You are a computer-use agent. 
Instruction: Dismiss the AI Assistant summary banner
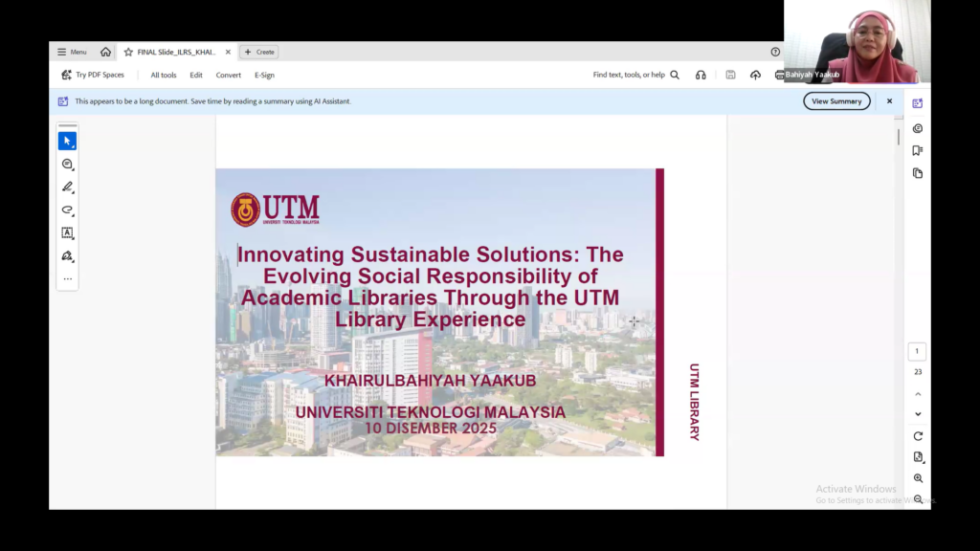coord(889,101)
